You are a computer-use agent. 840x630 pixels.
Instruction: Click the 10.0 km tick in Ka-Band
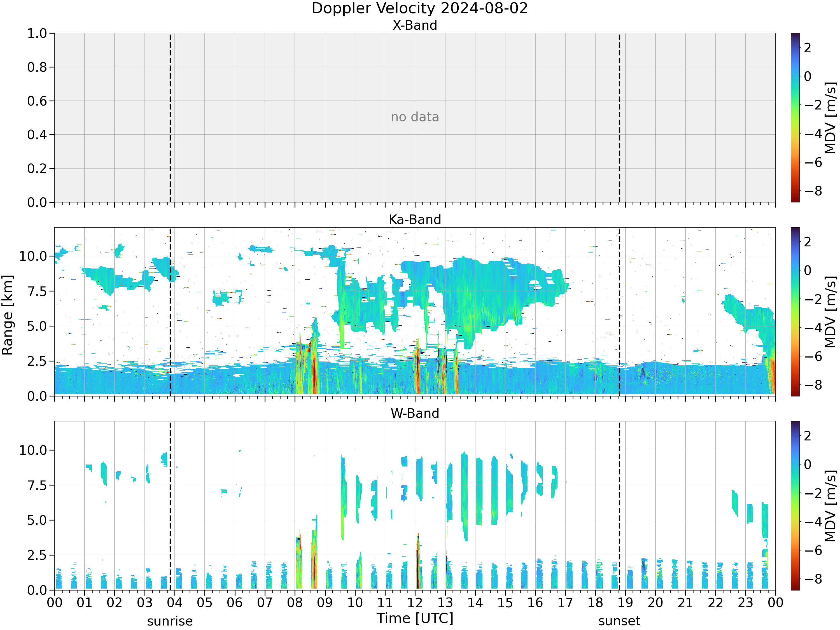33,256
